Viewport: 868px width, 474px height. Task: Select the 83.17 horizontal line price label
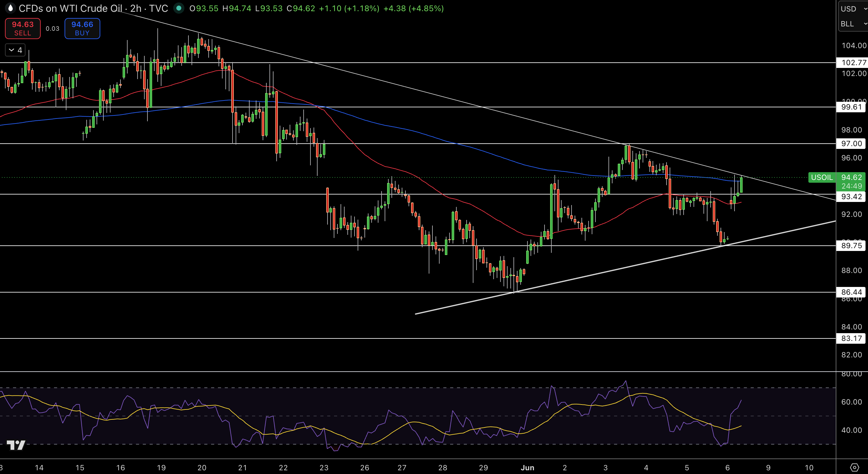(x=851, y=338)
